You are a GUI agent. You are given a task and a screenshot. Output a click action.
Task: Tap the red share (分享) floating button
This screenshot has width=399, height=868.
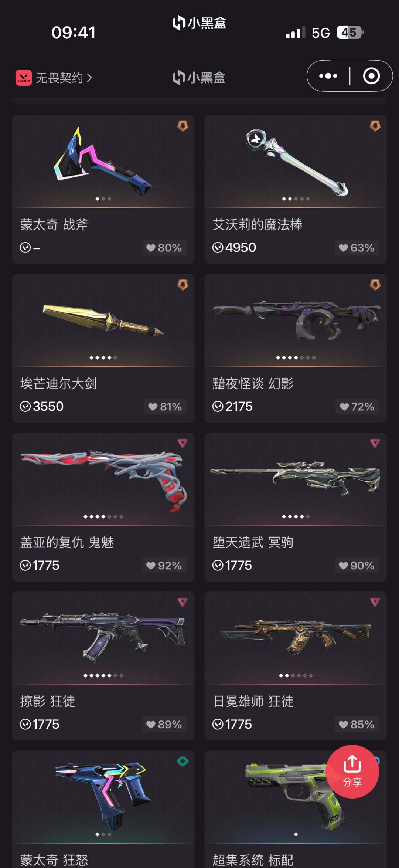352,772
